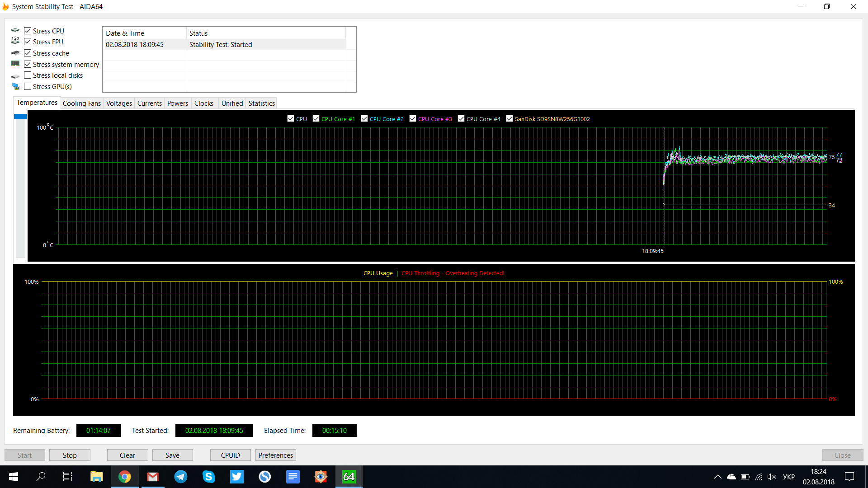Enable Stress local disks checkbox

28,75
